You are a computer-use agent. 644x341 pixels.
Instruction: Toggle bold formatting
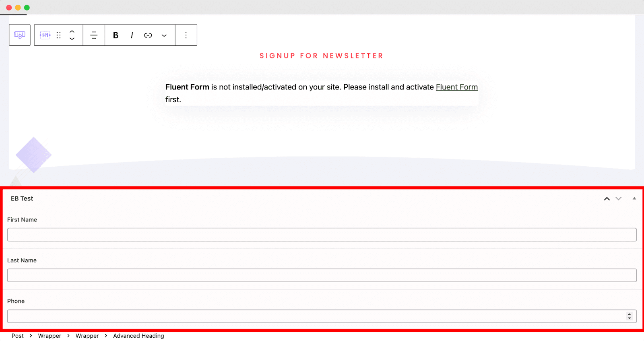(x=116, y=35)
